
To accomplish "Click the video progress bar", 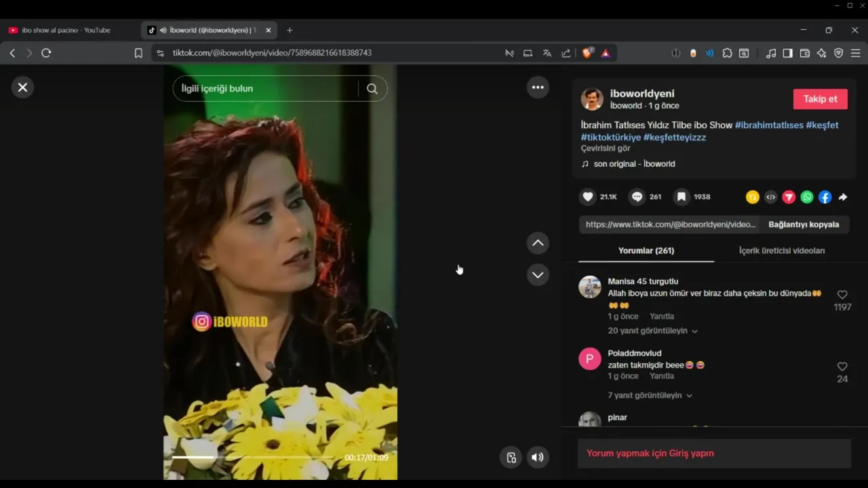I will tap(252, 457).
